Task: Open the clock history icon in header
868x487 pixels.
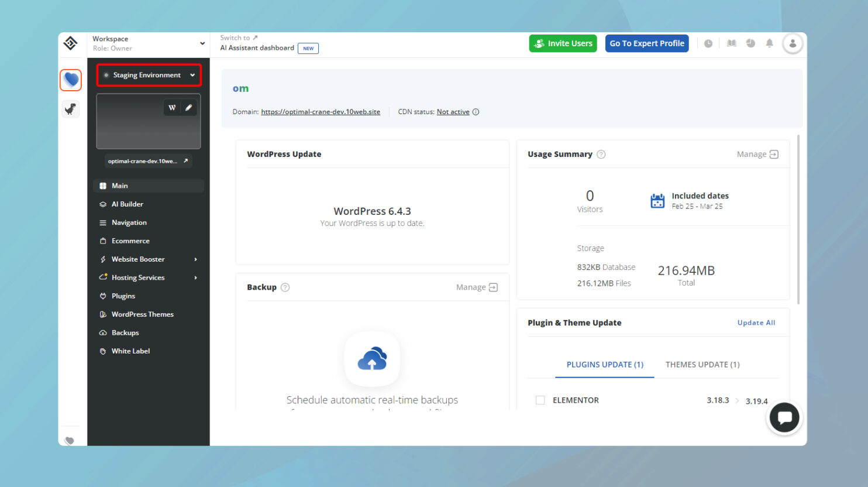Action: (708, 43)
